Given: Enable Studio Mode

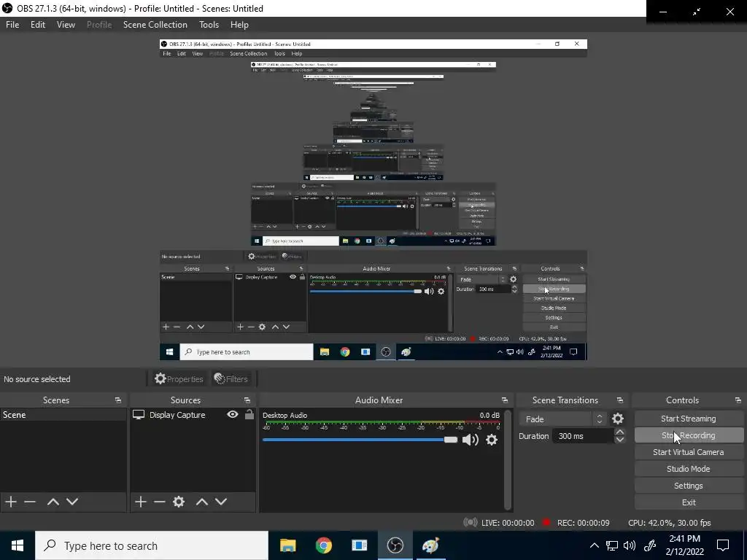Looking at the screenshot, I should coord(689,469).
